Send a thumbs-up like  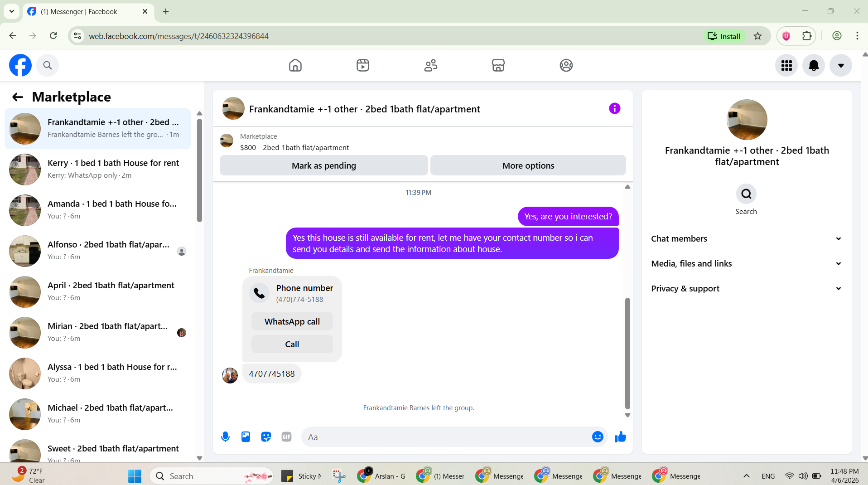(620, 437)
